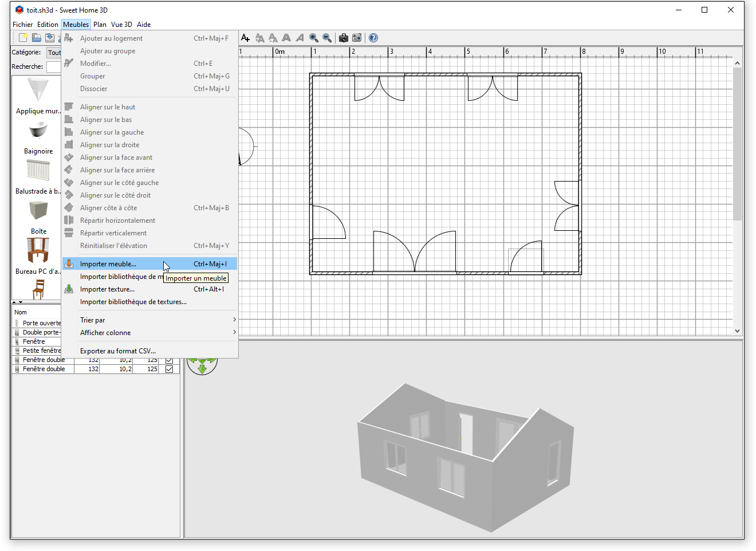Select the Add text tool icon
This screenshot has width=756, height=551.
[246, 38]
